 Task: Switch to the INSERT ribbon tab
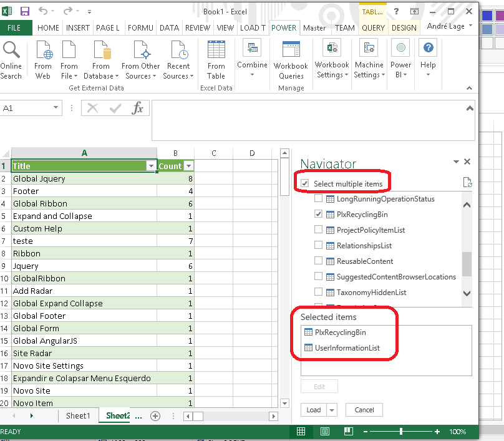pyautogui.click(x=78, y=28)
